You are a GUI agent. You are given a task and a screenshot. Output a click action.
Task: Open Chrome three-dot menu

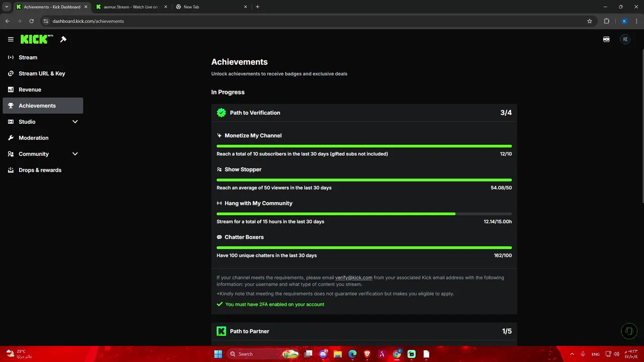(x=637, y=21)
